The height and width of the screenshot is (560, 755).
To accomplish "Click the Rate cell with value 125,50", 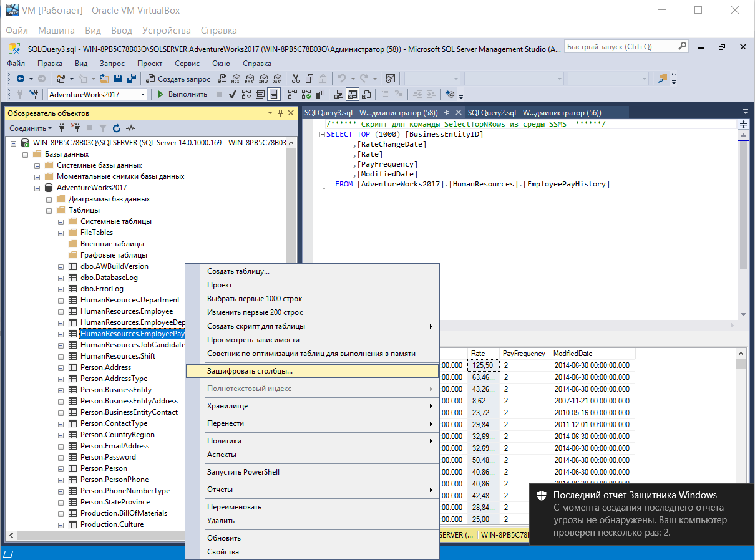I will [484, 365].
